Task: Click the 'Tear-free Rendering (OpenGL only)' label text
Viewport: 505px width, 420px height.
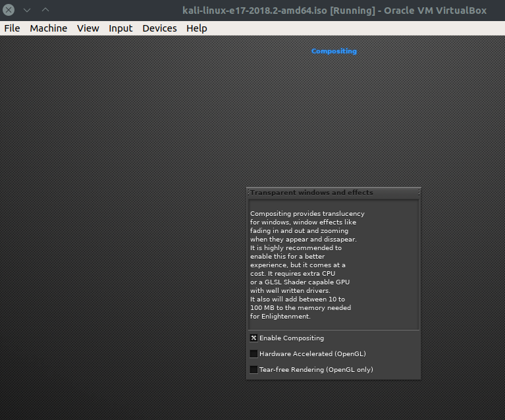Action: 316,369
